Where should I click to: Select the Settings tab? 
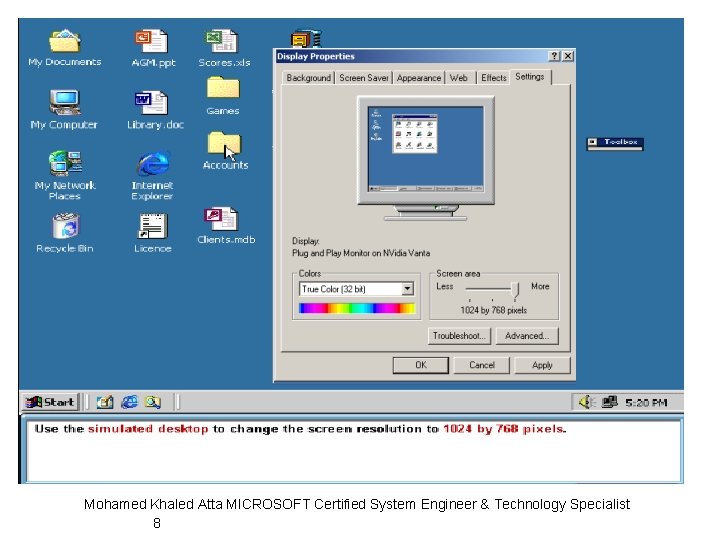pyautogui.click(x=530, y=77)
